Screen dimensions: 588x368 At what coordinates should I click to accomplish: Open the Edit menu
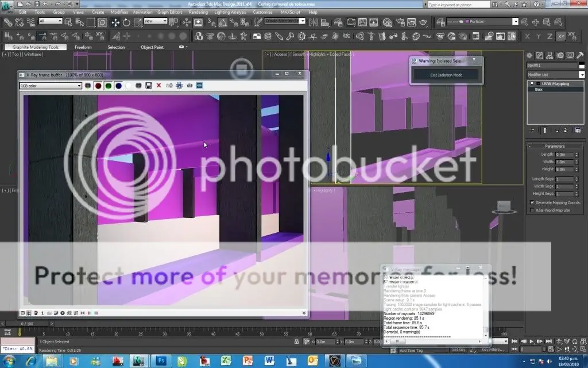[23, 12]
